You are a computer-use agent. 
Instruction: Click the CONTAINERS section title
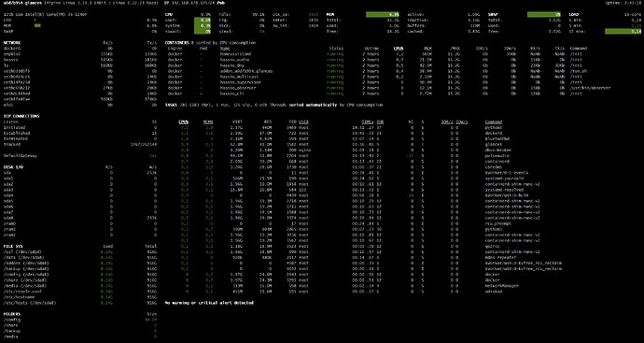177,42
